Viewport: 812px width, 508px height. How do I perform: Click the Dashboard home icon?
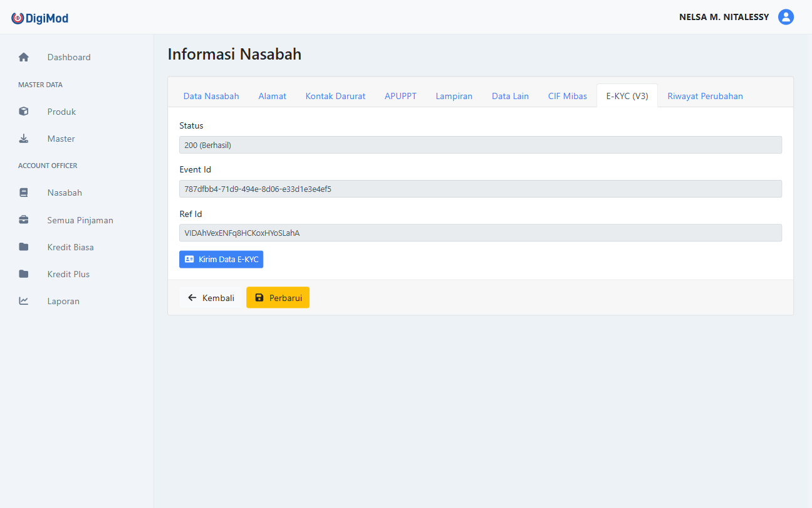(x=24, y=57)
